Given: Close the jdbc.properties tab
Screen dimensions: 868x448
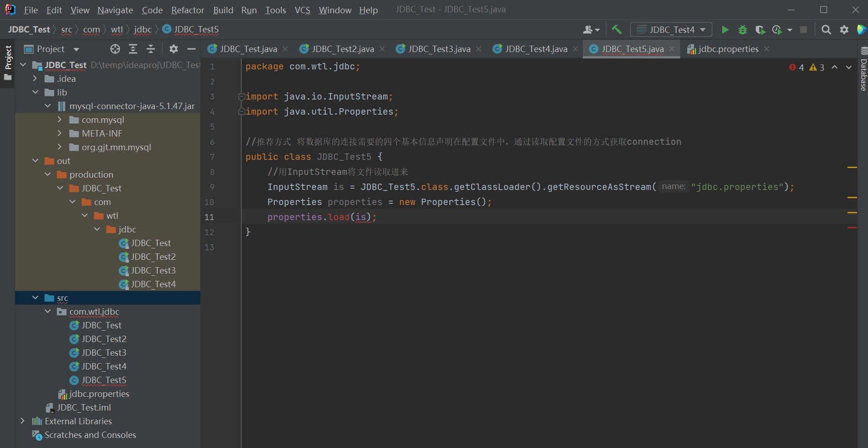Looking at the screenshot, I should pyautogui.click(x=767, y=49).
